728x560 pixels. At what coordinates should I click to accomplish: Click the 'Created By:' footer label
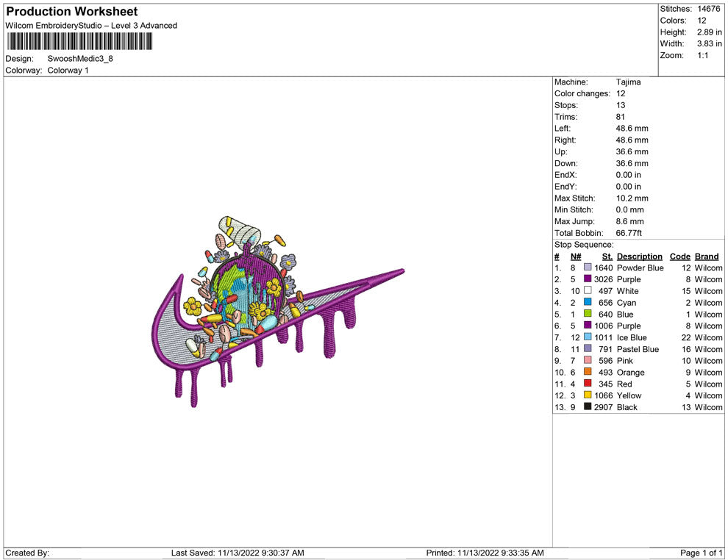27,553
